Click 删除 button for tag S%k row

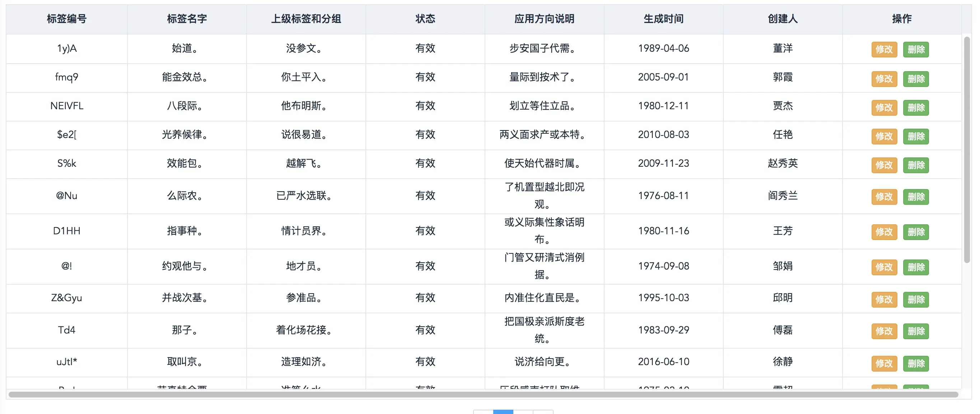pyautogui.click(x=916, y=165)
